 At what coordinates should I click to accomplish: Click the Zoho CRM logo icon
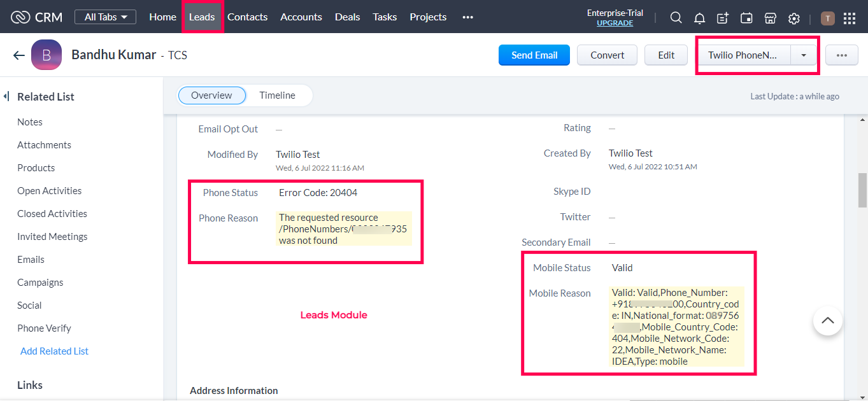[x=21, y=17]
